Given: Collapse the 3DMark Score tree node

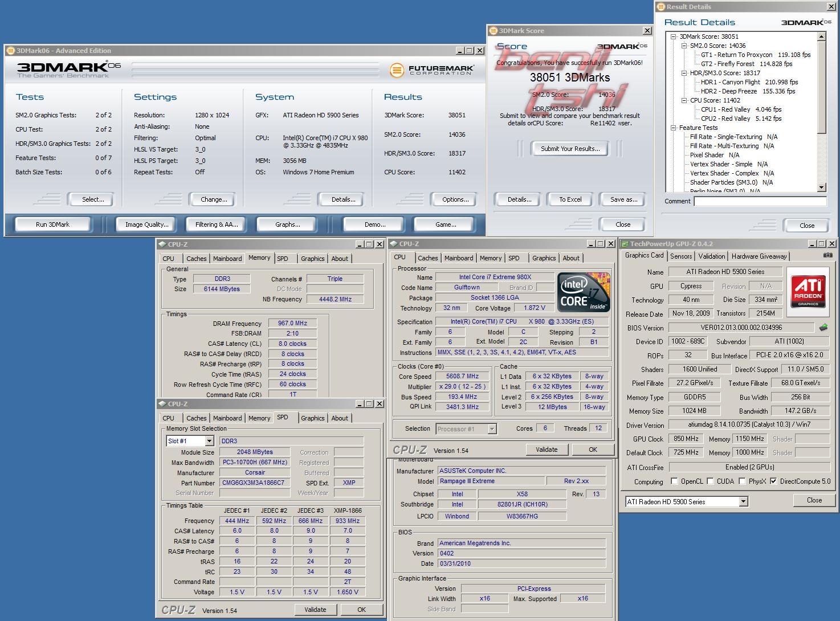Looking at the screenshot, I should pos(673,36).
